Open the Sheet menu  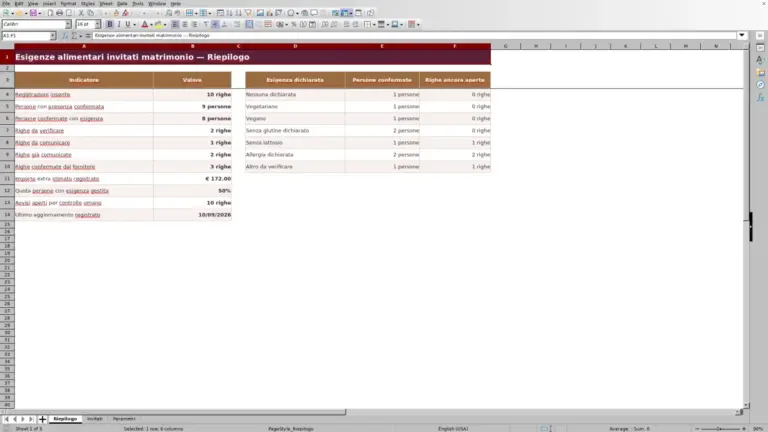(106, 3)
